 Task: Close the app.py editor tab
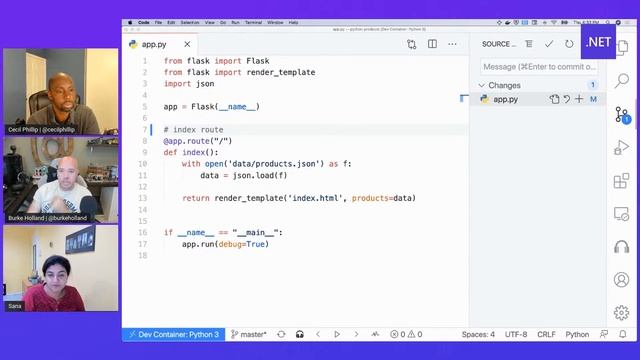point(187,44)
